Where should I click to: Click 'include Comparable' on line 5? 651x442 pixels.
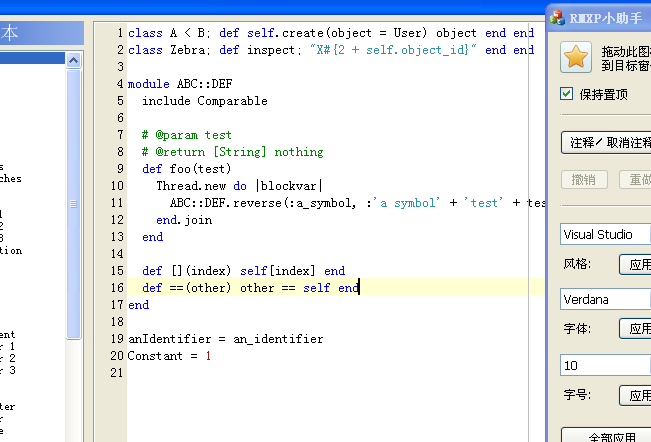tap(205, 101)
